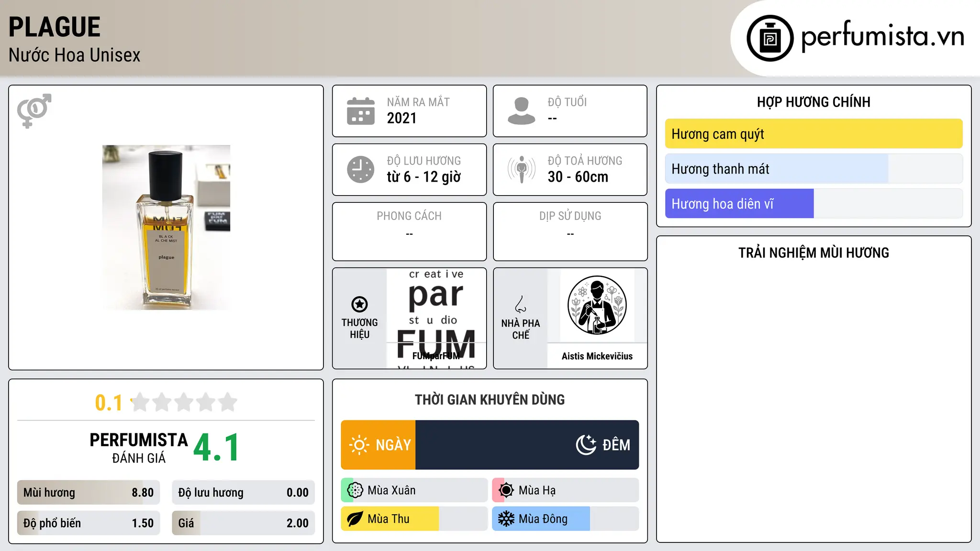Screen dimensions: 980x551
Task: Click the Trải nghiệm mùi hương heading
Action: (x=813, y=253)
